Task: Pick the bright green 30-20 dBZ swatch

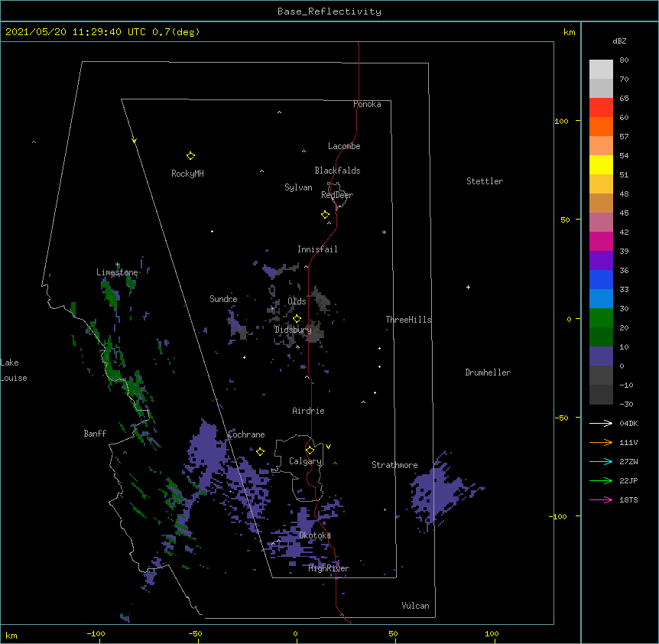Action: click(x=601, y=318)
